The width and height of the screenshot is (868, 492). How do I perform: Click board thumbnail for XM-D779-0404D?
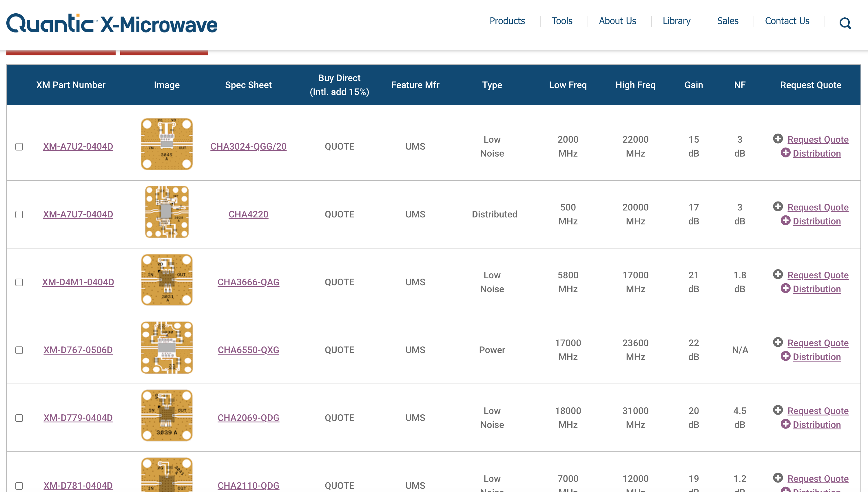tap(167, 415)
